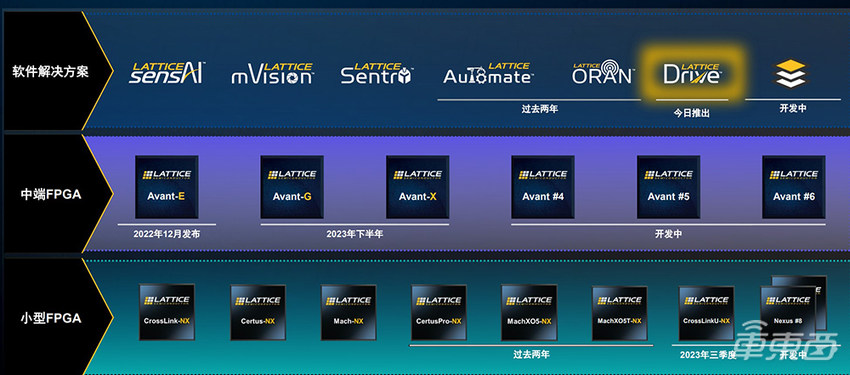This screenshot has height=375, width=850.
Task: Click the CrossLinkU-NX chip tile
Action: tap(706, 313)
